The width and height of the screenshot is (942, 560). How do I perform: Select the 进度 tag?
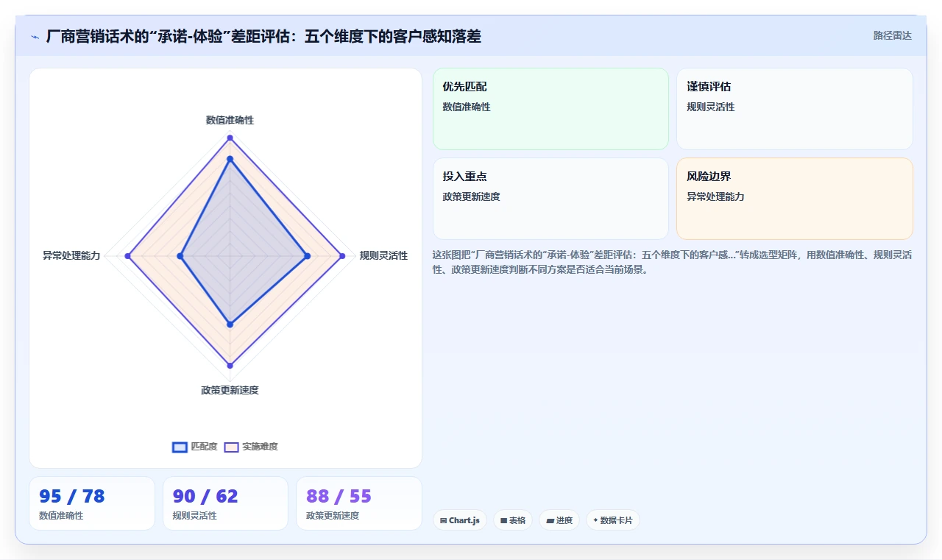coord(559,520)
